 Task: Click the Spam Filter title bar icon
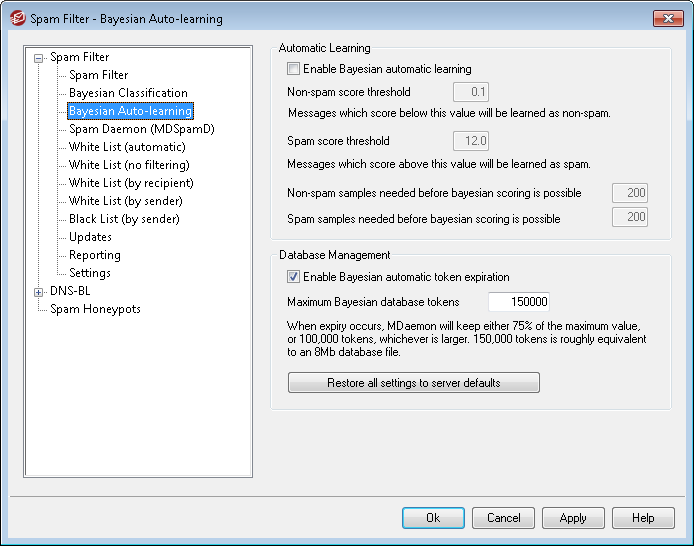click(16, 18)
